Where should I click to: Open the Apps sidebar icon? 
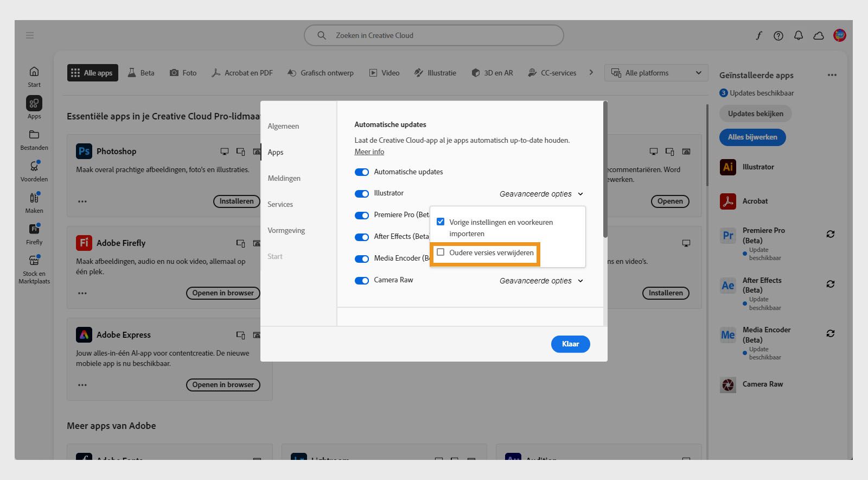pos(34,103)
